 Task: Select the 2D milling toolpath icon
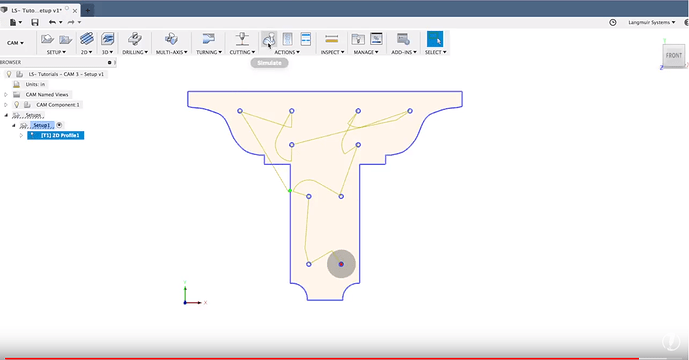87,39
